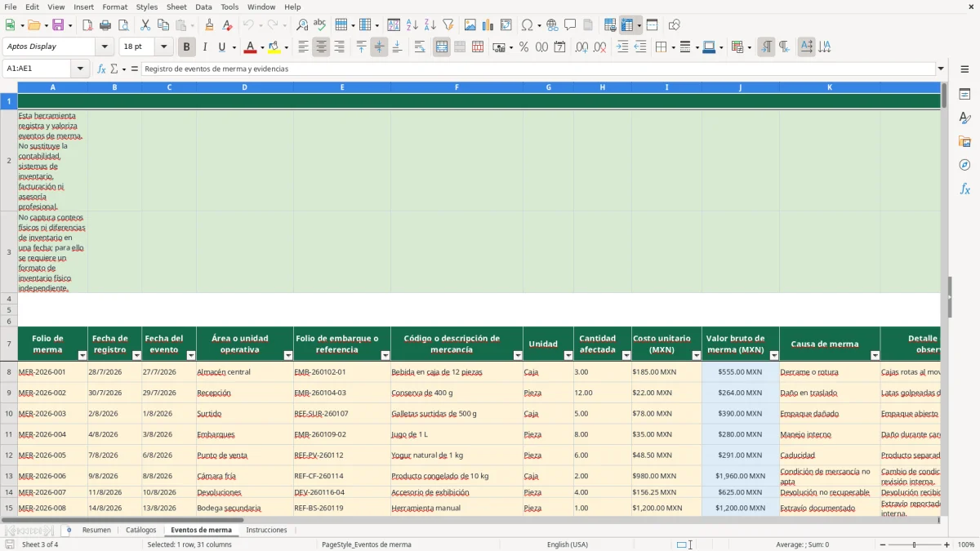
Task: Switch to the Catálogos sheet tab
Action: click(x=141, y=531)
